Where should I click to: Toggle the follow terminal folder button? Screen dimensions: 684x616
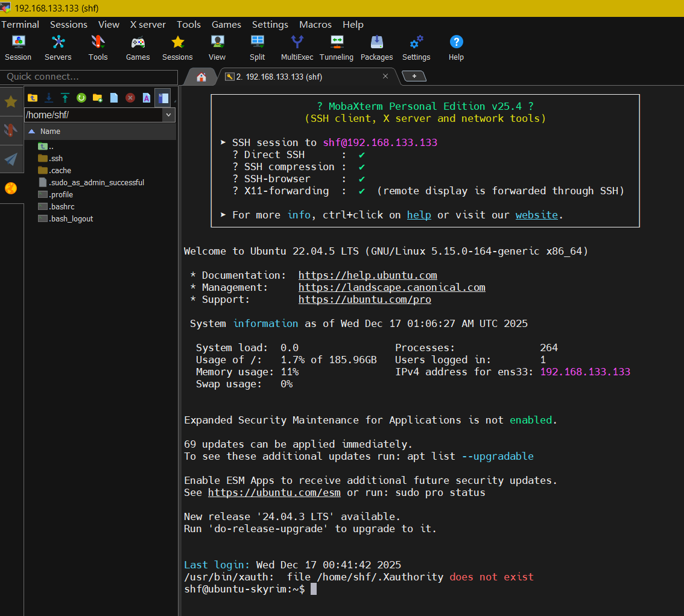coord(162,98)
